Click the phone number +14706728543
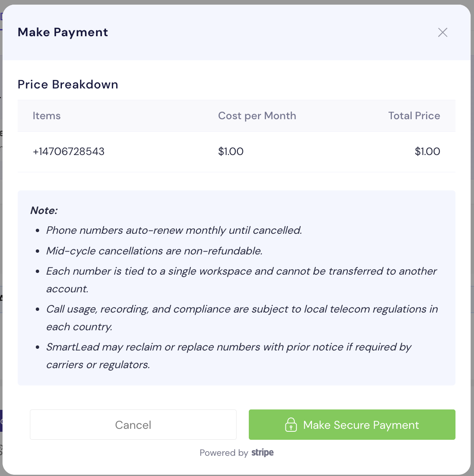The image size is (474, 476). (69, 152)
